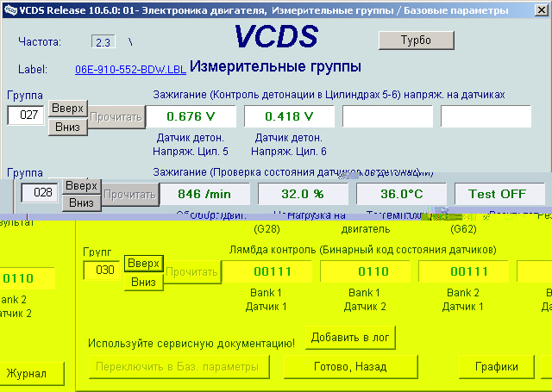This screenshot has height=392, width=552.
Task: Click the Измерительные группы heading
Action: tap(276, 66)
